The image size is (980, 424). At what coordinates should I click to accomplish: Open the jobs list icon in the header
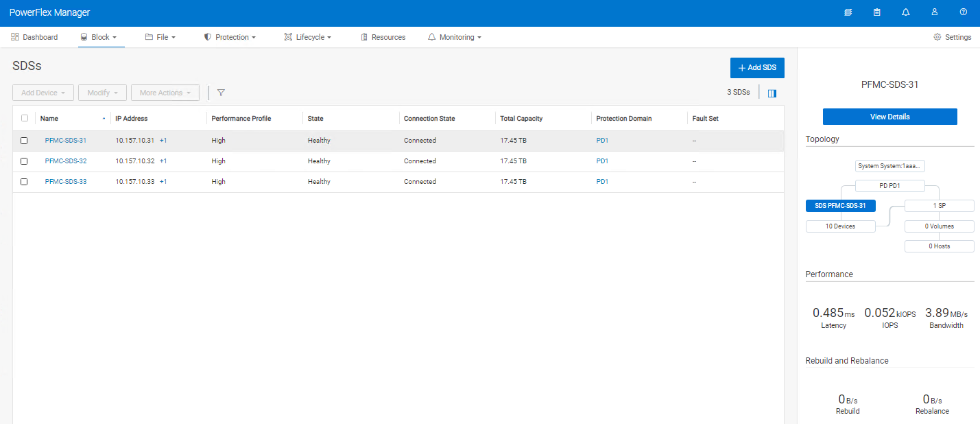click(848, 12)
